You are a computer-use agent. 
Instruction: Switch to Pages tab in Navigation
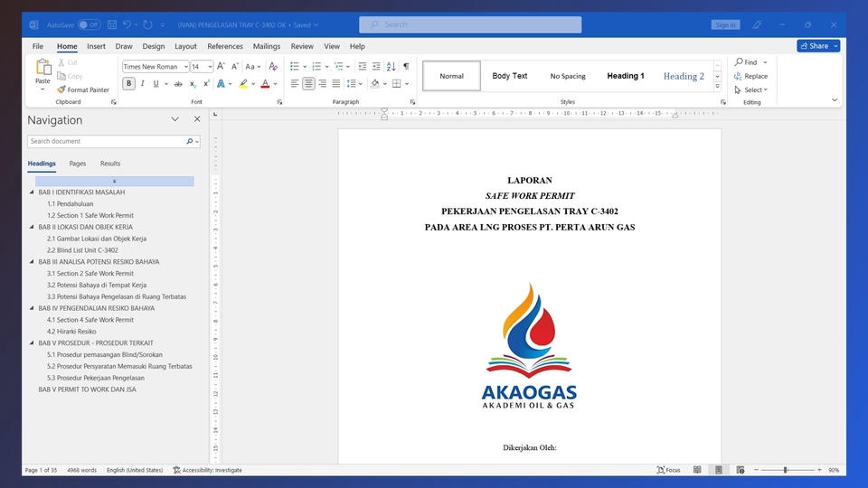(78, 164)
